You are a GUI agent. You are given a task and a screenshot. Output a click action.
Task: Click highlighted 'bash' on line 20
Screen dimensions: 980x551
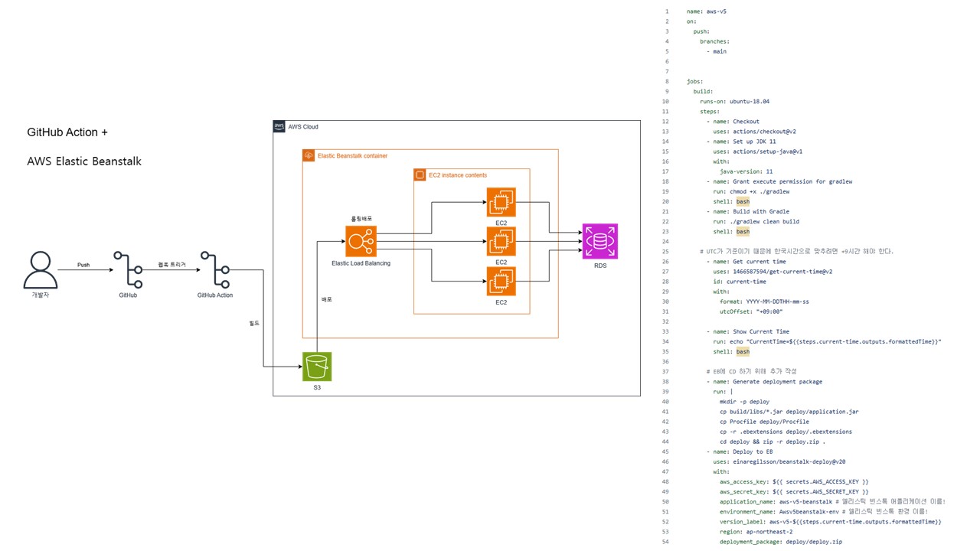click(743, 201)
